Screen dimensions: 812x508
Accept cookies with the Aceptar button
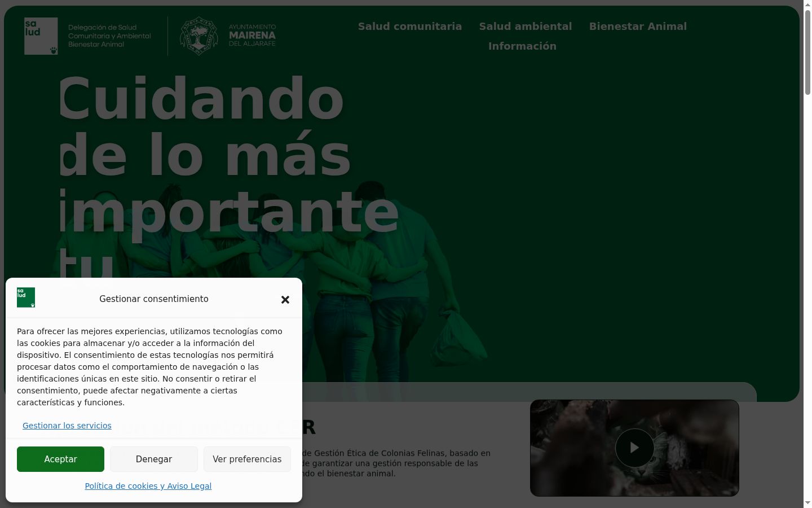click(x=60, y=459)
